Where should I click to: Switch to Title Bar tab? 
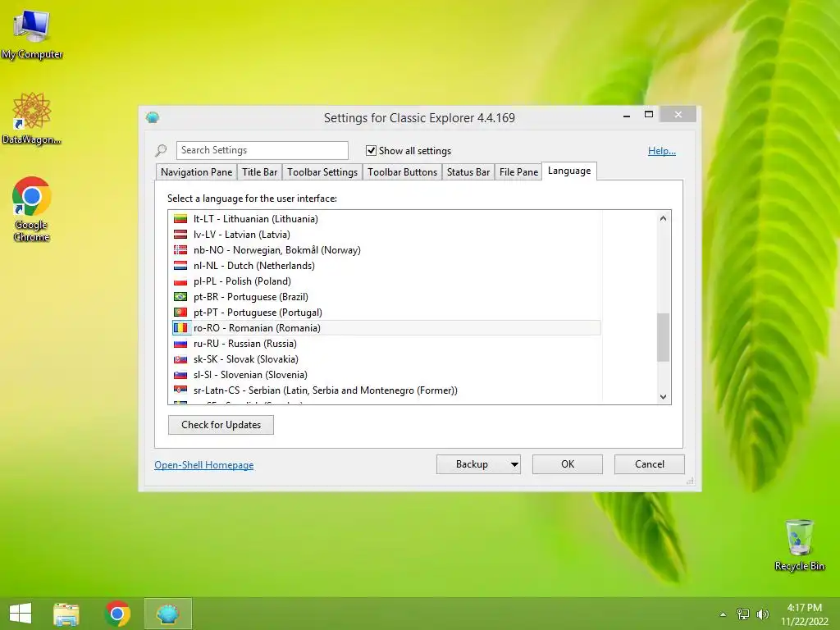coord(259,172)
